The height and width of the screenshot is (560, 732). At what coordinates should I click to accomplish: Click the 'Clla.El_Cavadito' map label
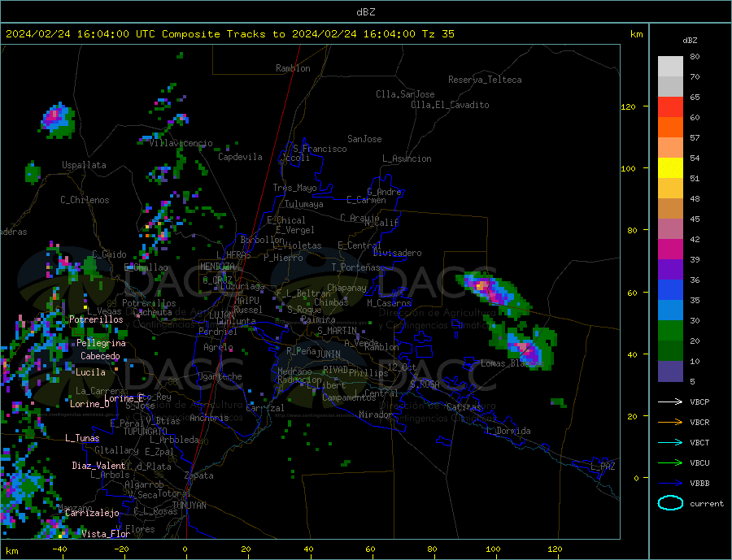(450, 105)
